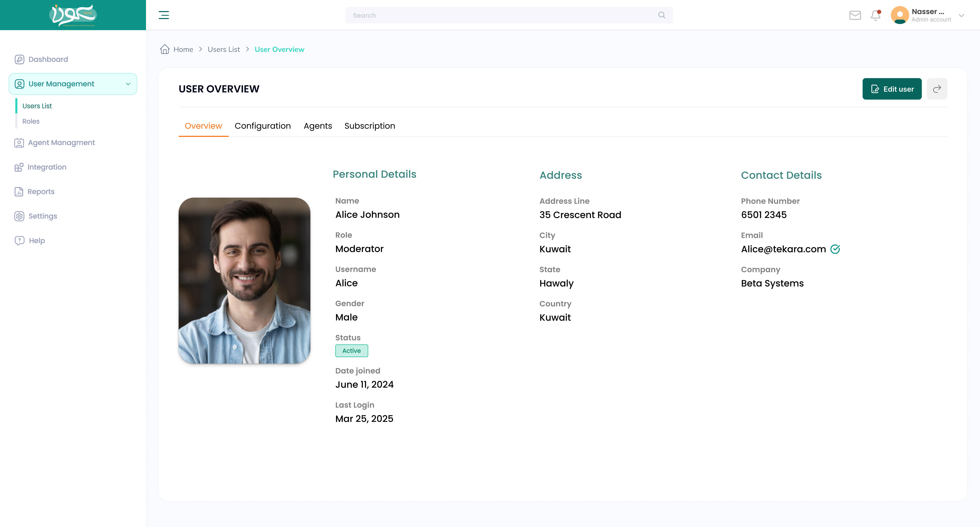980x527 pixels.
Task: Click the share arrow icon button
Action: [x=937, y=89]
